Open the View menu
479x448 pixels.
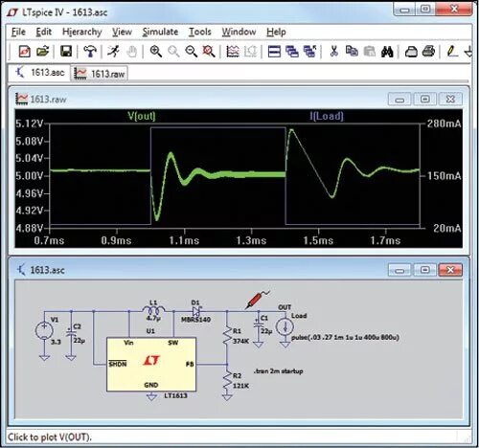122,32
